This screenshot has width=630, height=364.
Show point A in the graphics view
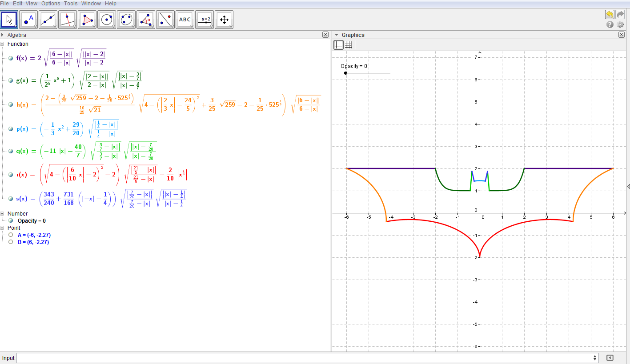point(10,235)
